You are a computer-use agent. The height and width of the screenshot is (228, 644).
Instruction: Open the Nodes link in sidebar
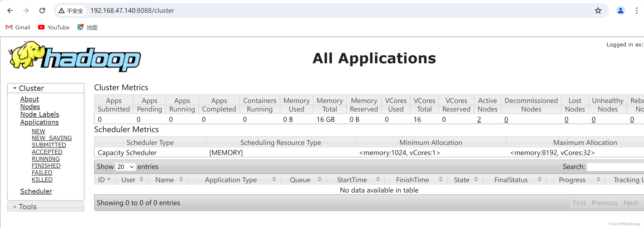coord(30,107)
